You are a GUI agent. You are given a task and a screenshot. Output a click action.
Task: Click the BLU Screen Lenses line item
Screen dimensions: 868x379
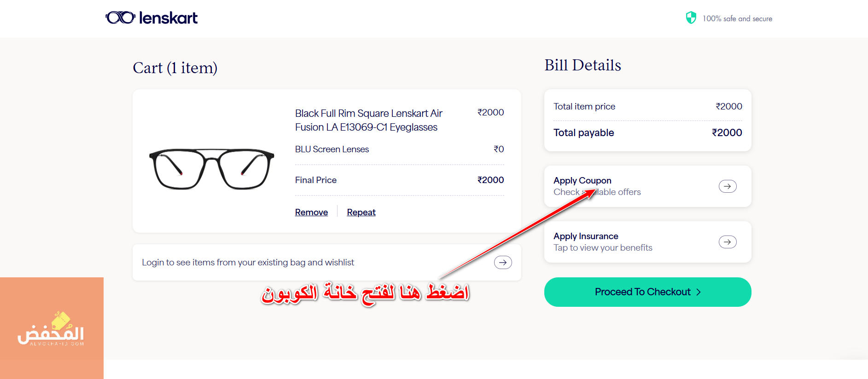tap(332, 149)
